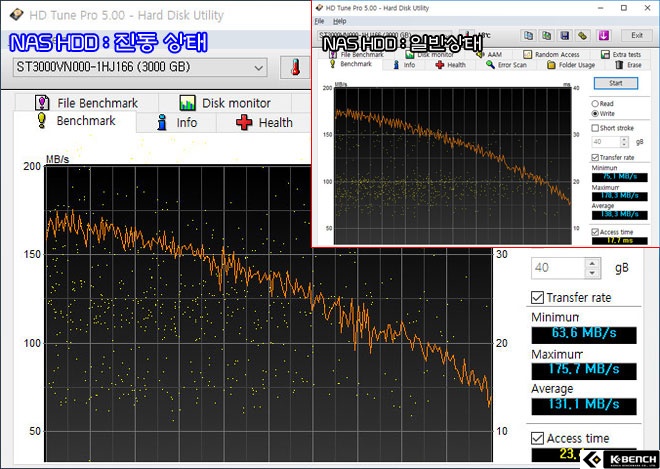Click the 175.7 MB/s maximum value
Viewport: 660px width, 469px height.
pos(584,370)
